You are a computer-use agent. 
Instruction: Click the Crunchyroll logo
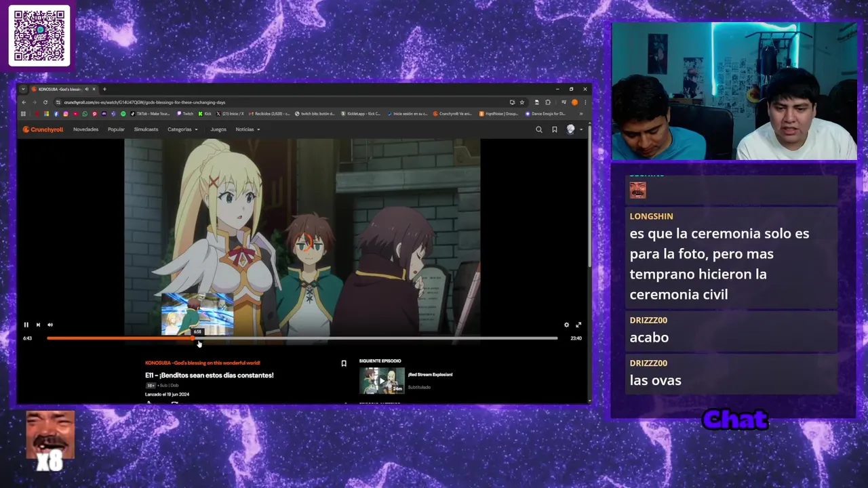[x=43, y=129]
